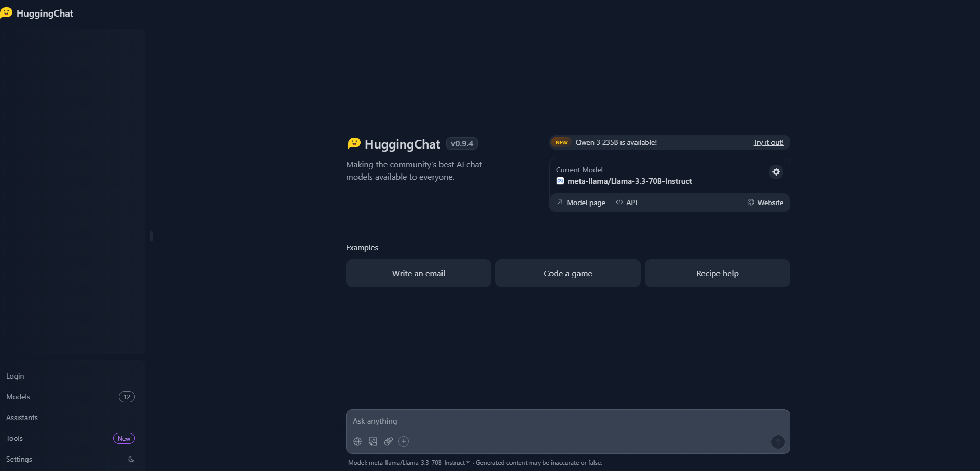Open the API link
The width and height of the screenshot is (980, 471).
point(627,203)
